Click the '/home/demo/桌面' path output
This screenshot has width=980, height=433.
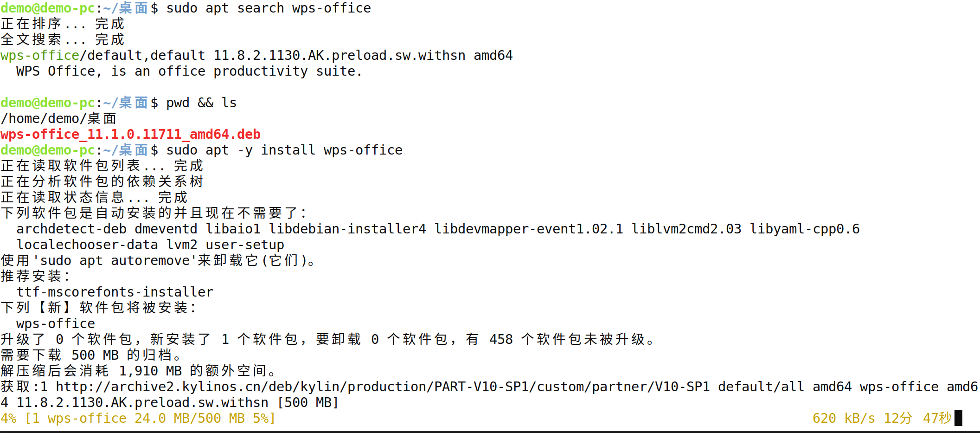tap(59, 119)
